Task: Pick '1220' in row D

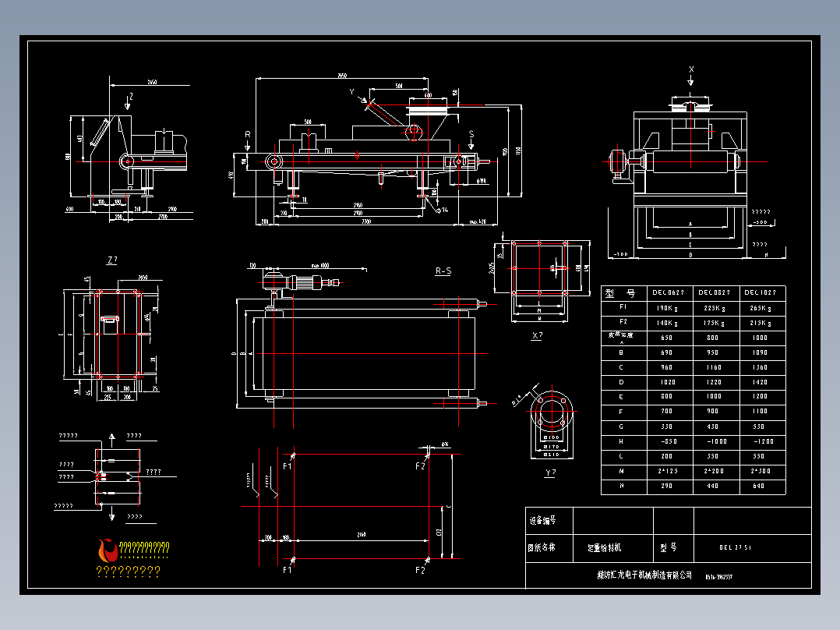Action: [714, 382]
